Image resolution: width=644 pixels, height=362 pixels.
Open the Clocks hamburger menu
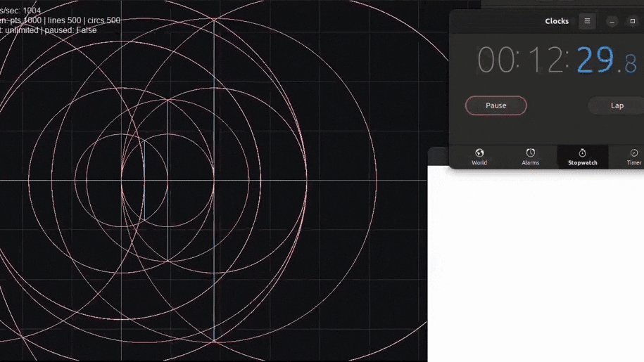coord(587,21)
